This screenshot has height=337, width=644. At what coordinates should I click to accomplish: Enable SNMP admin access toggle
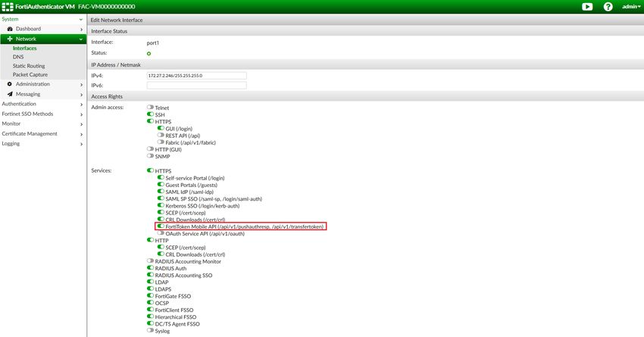[x=150, y=156]
